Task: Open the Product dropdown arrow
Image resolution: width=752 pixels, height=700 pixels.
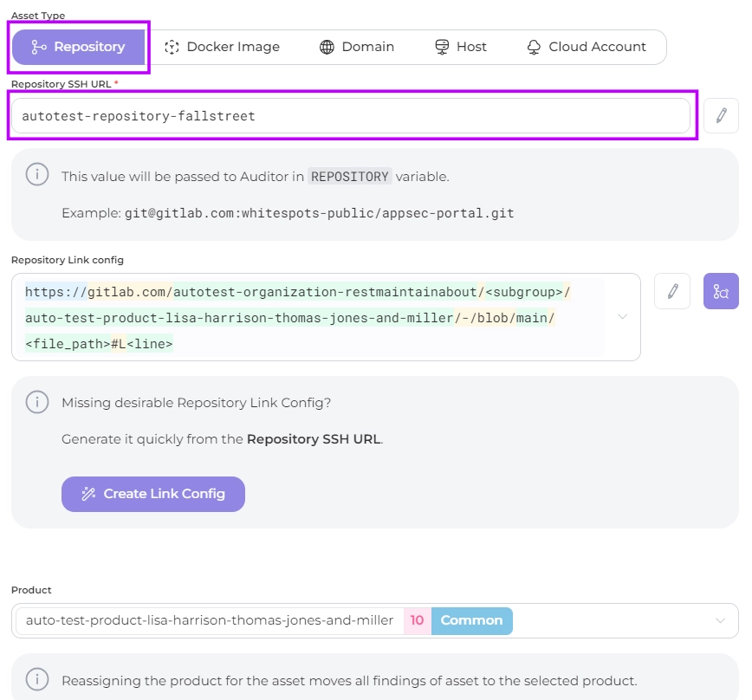Action: pyautogui.click(x=720, y=620)
